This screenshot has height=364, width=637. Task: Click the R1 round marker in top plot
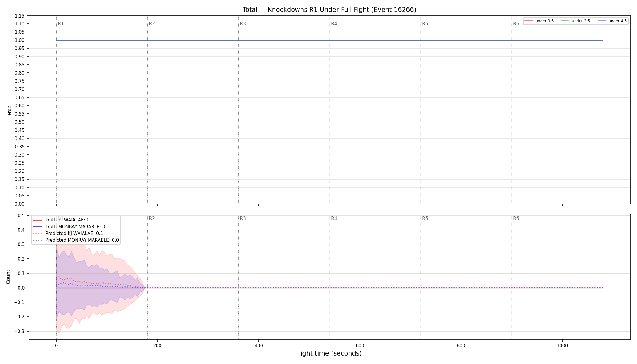61,24
